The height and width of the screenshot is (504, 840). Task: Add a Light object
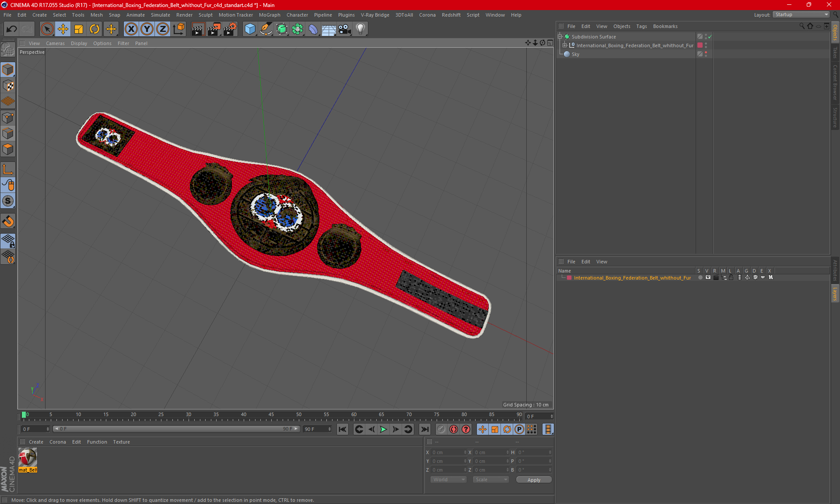pos(360,29)
